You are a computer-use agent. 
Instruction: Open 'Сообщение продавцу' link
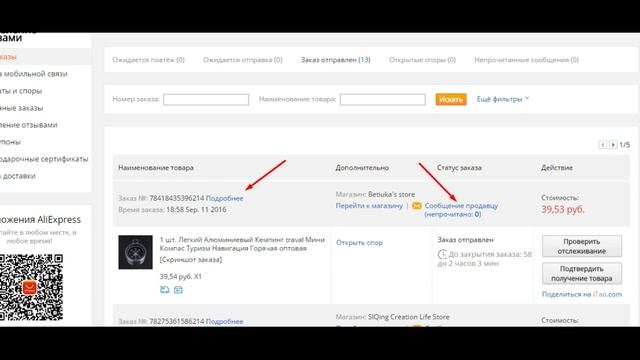[x=461, y=206]
